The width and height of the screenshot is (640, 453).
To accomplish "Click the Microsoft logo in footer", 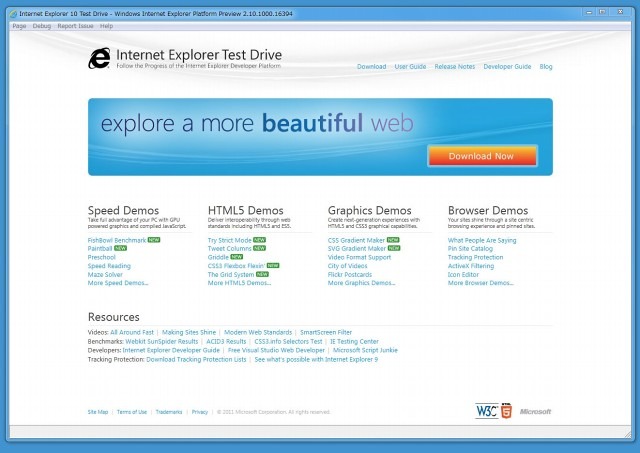I will [x=535, y=412].
